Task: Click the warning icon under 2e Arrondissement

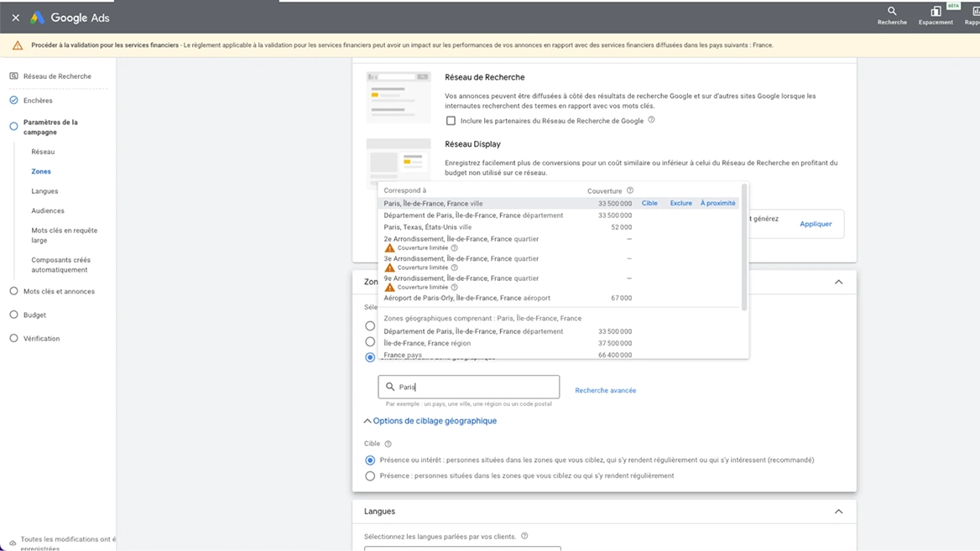Action: 389,248
